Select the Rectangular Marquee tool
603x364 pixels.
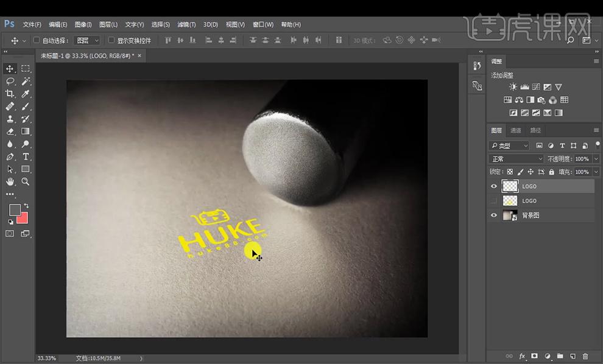(x=26, y=69)
